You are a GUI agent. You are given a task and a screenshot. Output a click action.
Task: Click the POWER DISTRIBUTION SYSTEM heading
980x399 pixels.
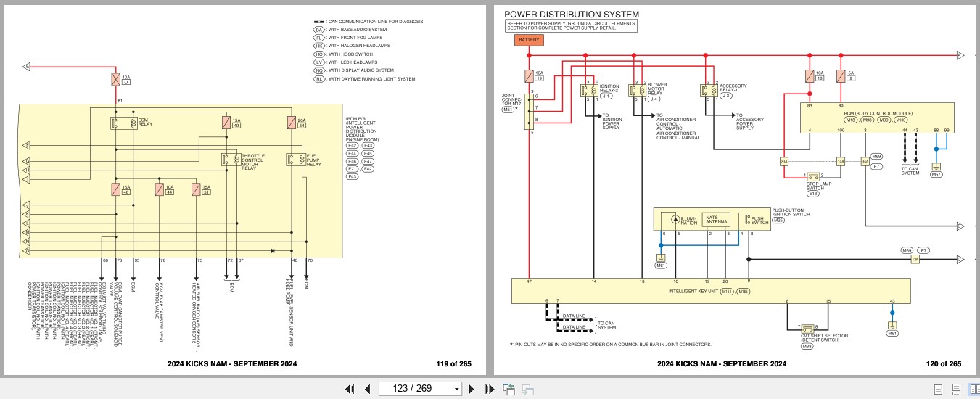tap(572, 14)
